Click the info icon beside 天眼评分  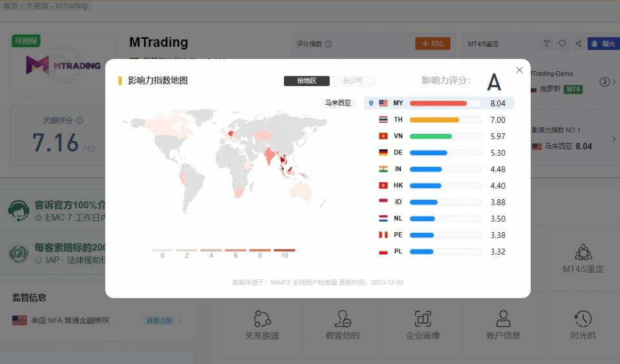(79, 120)
